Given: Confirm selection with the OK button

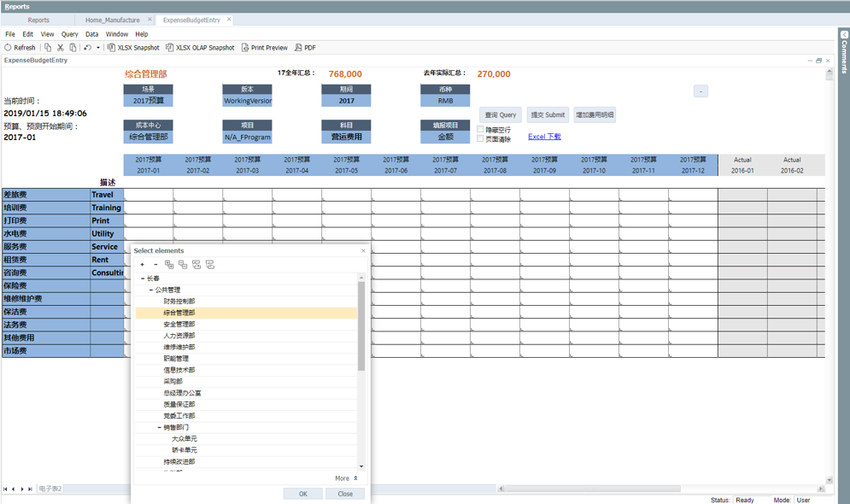Looking at the screenshot, I should tap(303, 494).
